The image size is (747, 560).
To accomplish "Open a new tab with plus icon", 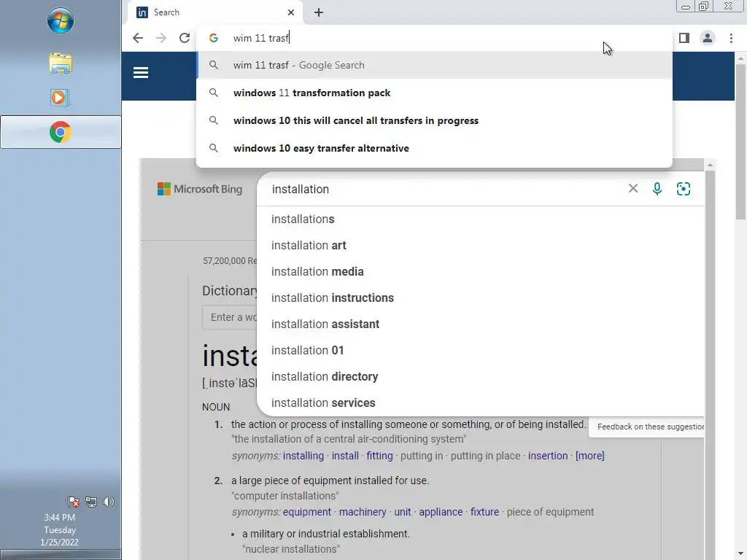I will 319,12.
